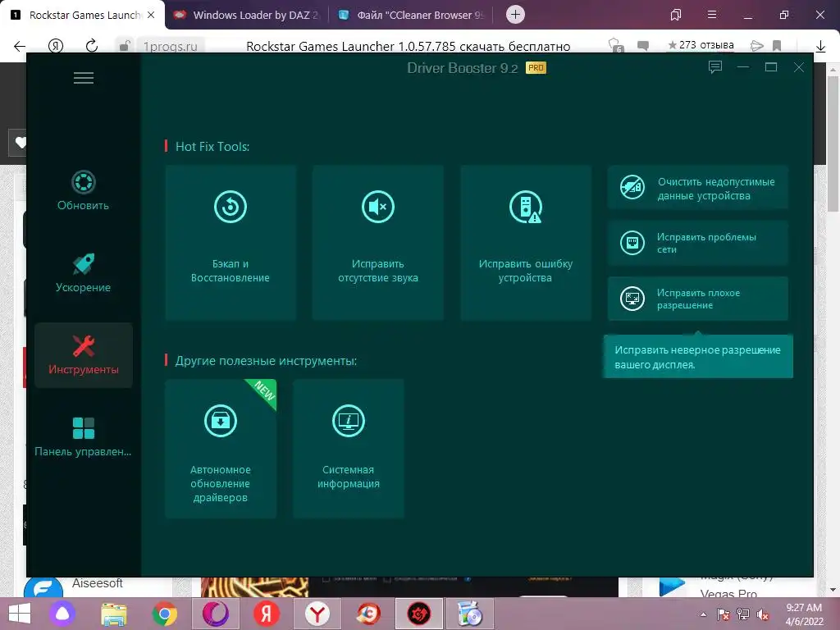
Task: Open the Windows Start menu
Action: (20, 614)
